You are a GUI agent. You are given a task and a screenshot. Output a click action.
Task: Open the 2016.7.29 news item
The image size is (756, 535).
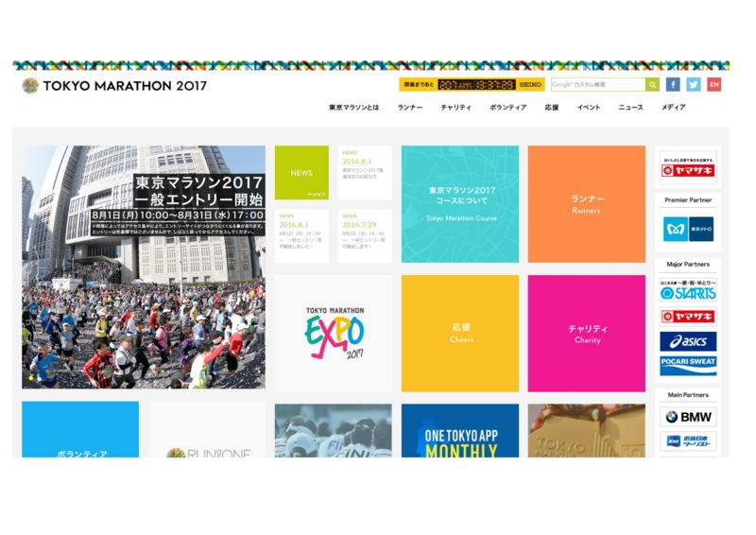point(365,236)
